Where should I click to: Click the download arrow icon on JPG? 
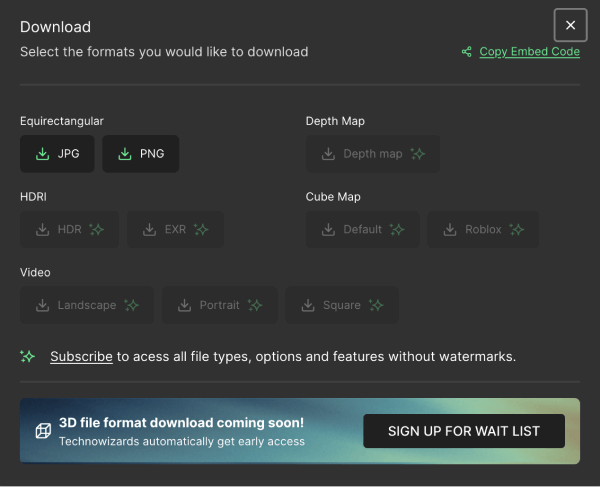tap(42, 154)
